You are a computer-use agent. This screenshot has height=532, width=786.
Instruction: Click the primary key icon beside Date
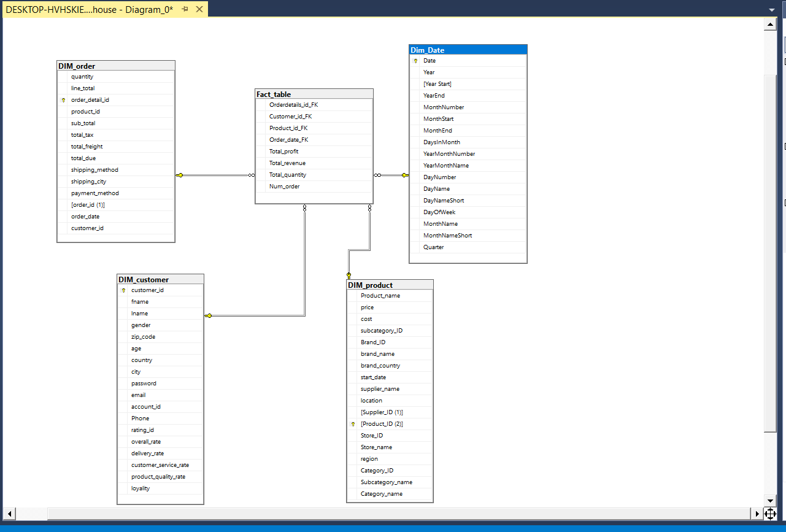click(415, 61)
